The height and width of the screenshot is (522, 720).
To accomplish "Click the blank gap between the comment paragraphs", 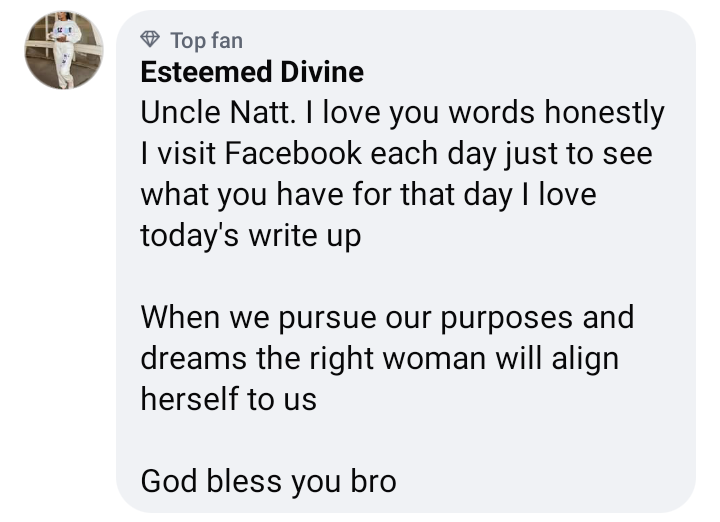I will pyautogui.click(x=400, y=276).
